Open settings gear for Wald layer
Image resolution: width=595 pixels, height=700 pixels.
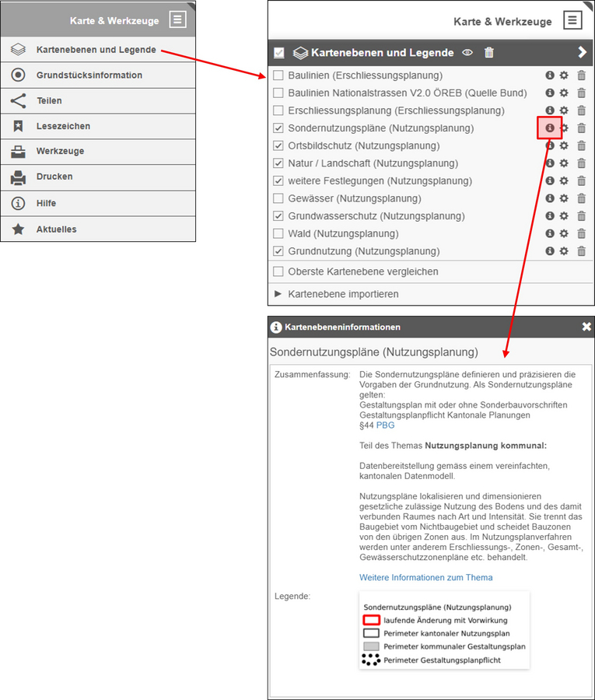point(564,233)
